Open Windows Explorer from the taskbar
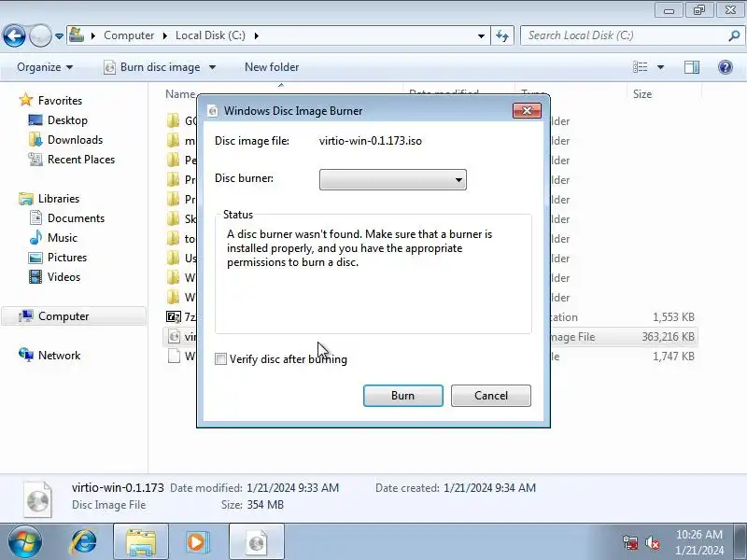 (141, 541)
